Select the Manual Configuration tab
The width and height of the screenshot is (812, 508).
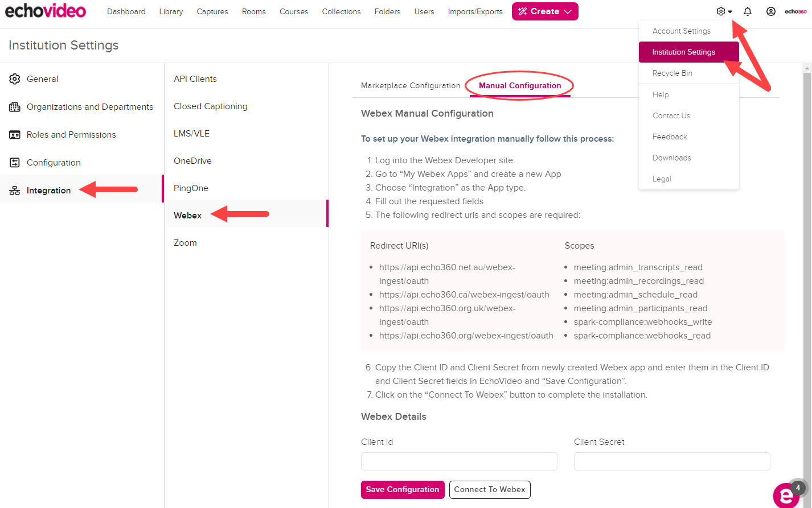519,85
